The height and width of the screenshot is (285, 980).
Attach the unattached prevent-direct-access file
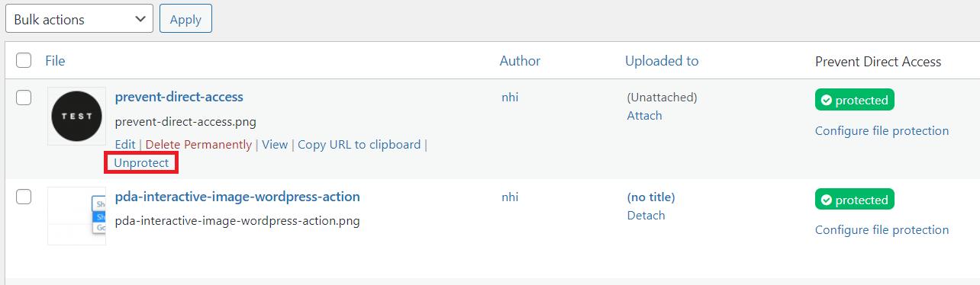(x=644, y=116)
